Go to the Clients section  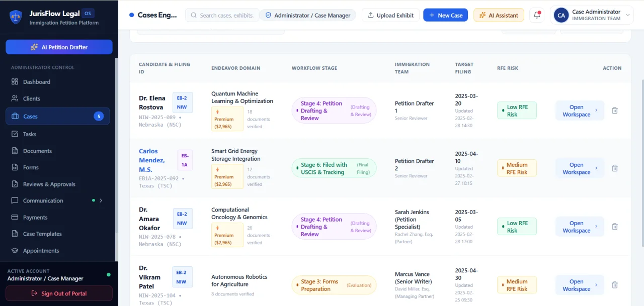[58, 98]
